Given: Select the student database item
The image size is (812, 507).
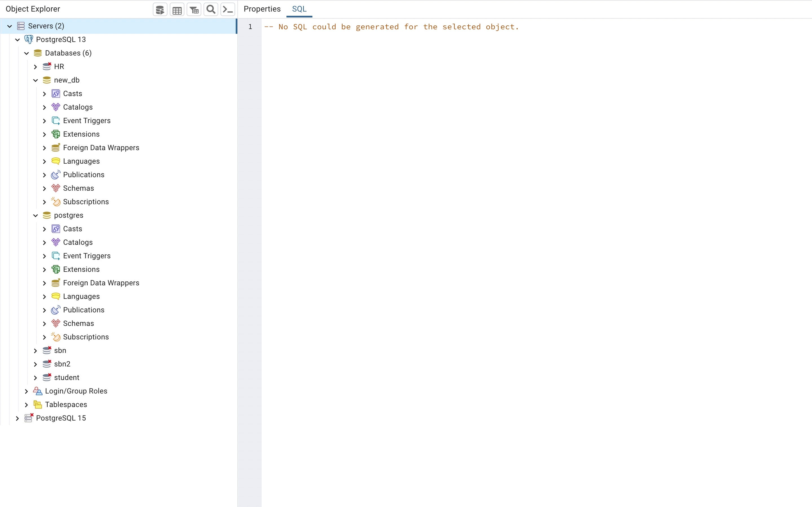Looking at the screenshot, I should point(67,377).
